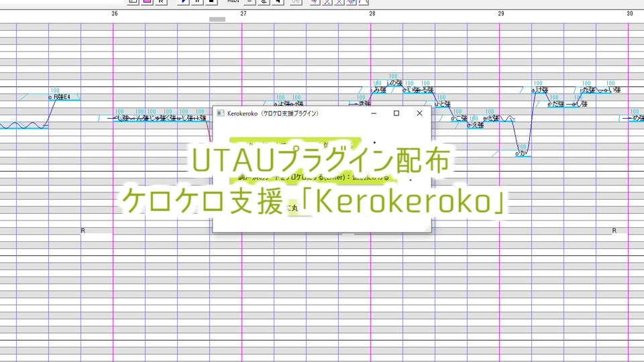Pause playback using the pause button
The height and width of the screenshot is (362, 644).
tap(197, 2)
